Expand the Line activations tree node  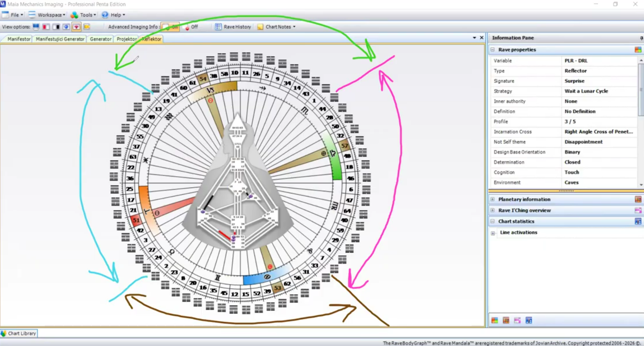coord(493,233)
